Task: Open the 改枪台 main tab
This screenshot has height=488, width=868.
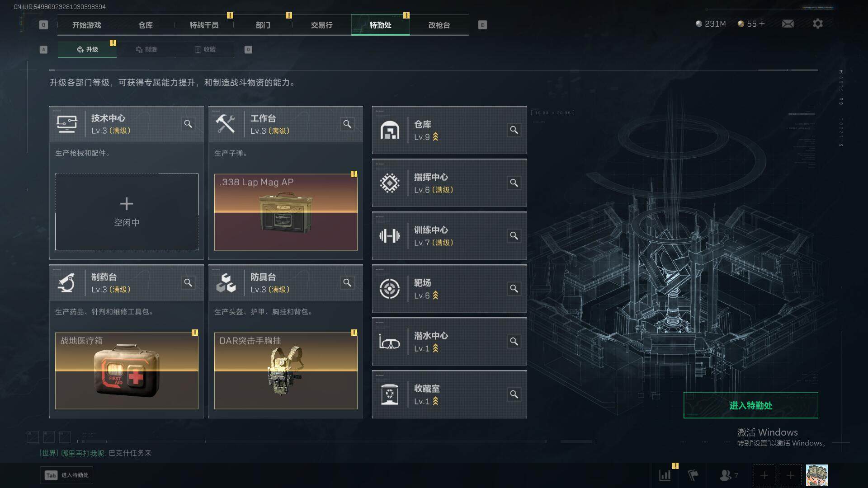Action: [x=439, y=25]
